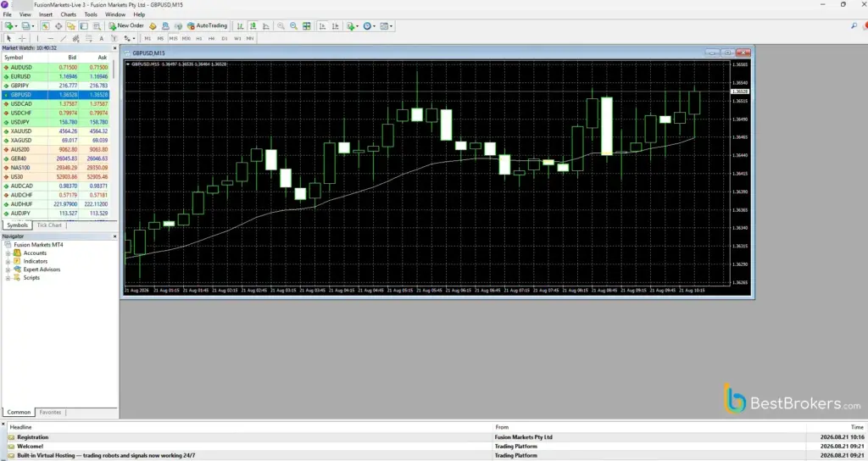The height and width of the screenshot is (461, 868).
Task: Open the Charts menu
Action: pos(69,14)
